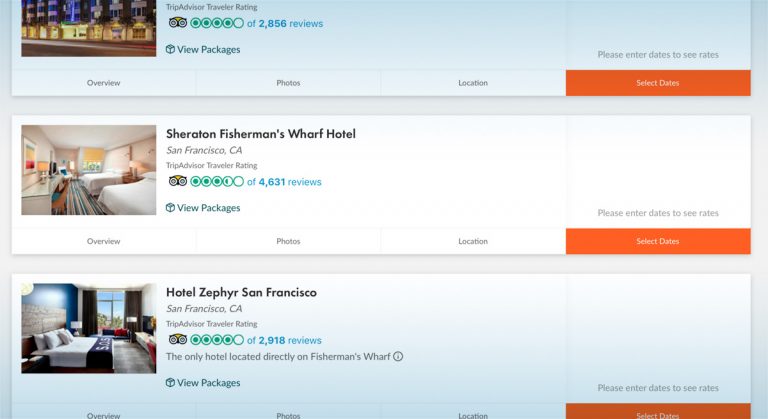Open the Photos tab for Sheraton Fisherman's Wharf
Screen dimensions: 768x419
[x=288, y=241]
